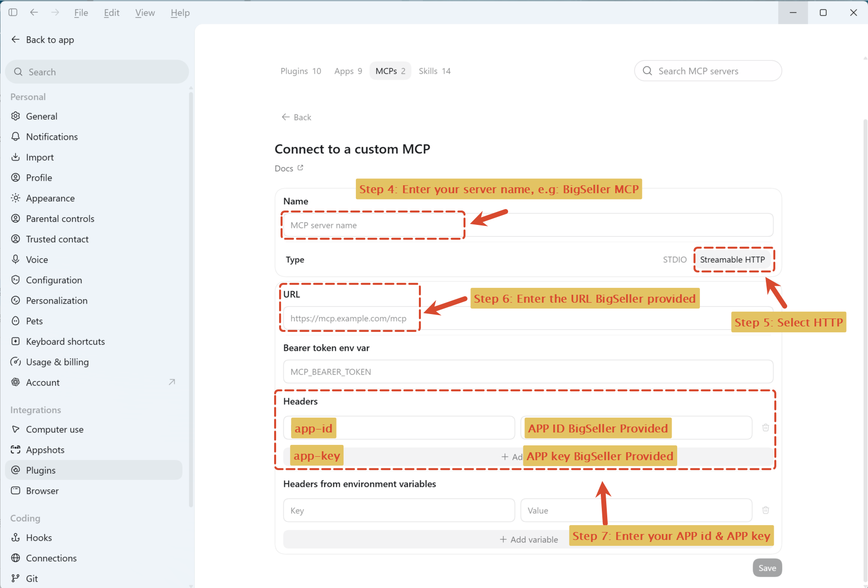Focus the MCP server name field
868x588 pixels.
[x=528, y=225]
